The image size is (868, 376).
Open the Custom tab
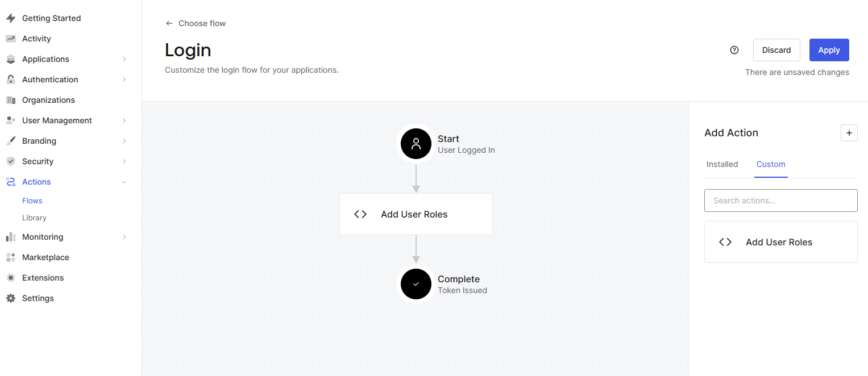[x=771, y=164]
